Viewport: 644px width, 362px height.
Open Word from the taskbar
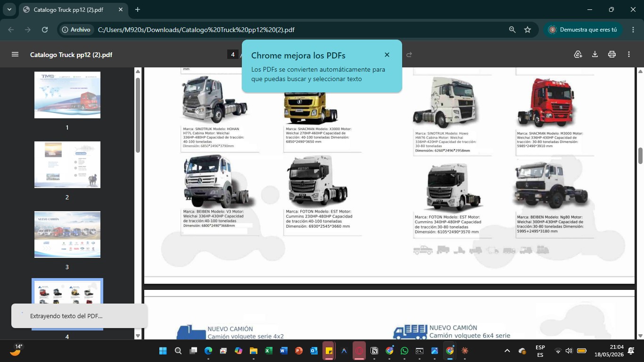pyautogui.click(x=284, y=351)
